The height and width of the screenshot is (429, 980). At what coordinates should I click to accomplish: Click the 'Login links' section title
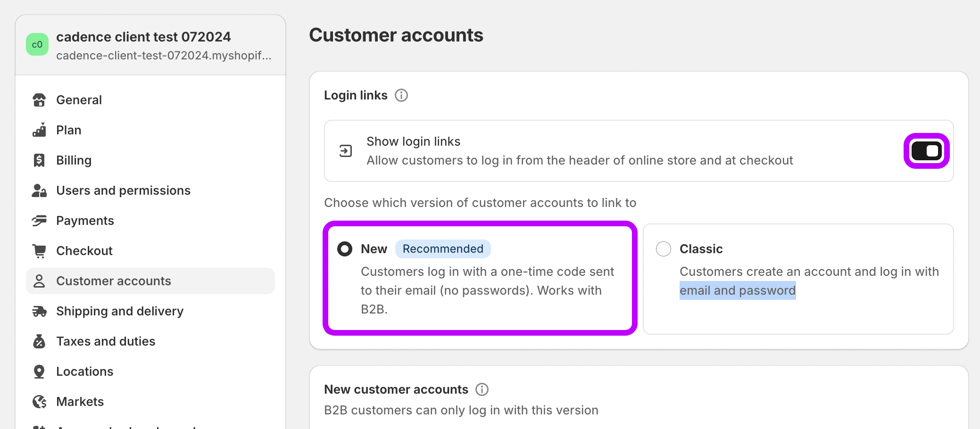pos(356,95)
